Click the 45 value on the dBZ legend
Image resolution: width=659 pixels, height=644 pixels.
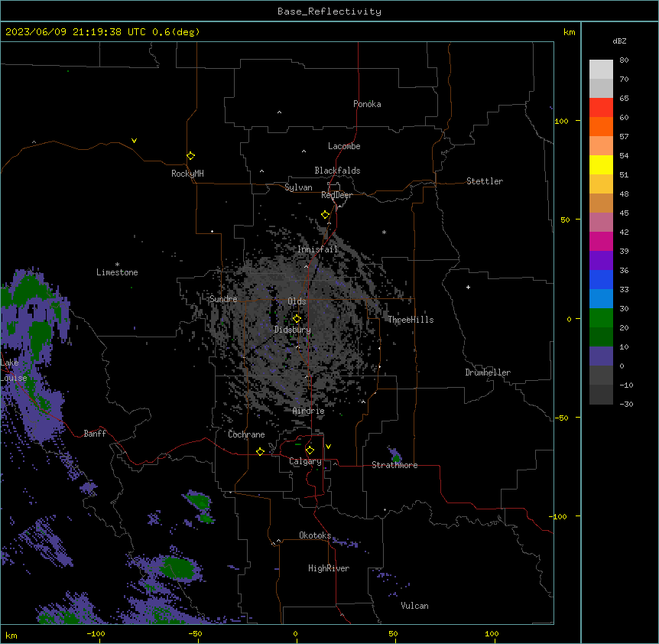tap(624, 213)
